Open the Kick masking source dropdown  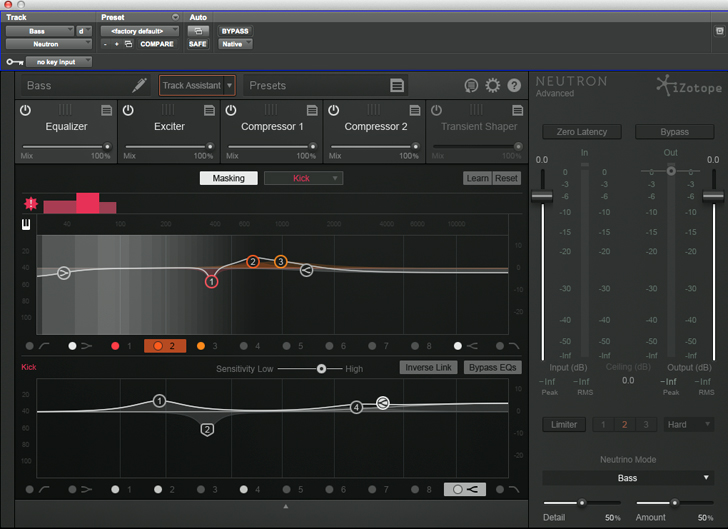tap(304, 178)
